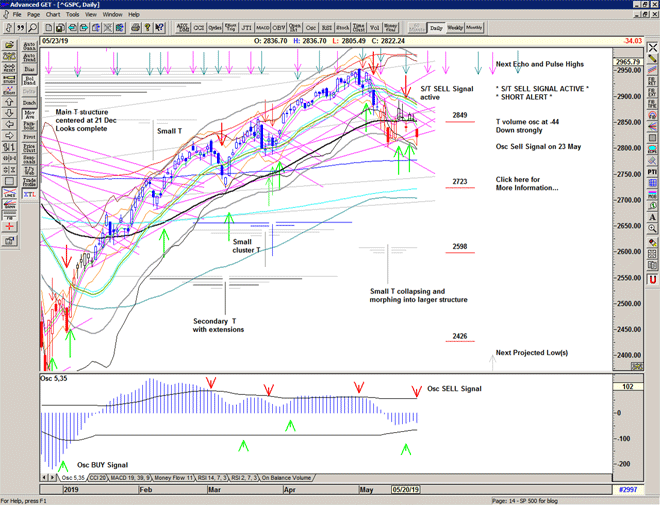Click the 'Click here for More Information' text
Image resolution: width=660 pixels, height=505 pixels.
[528, 184]
